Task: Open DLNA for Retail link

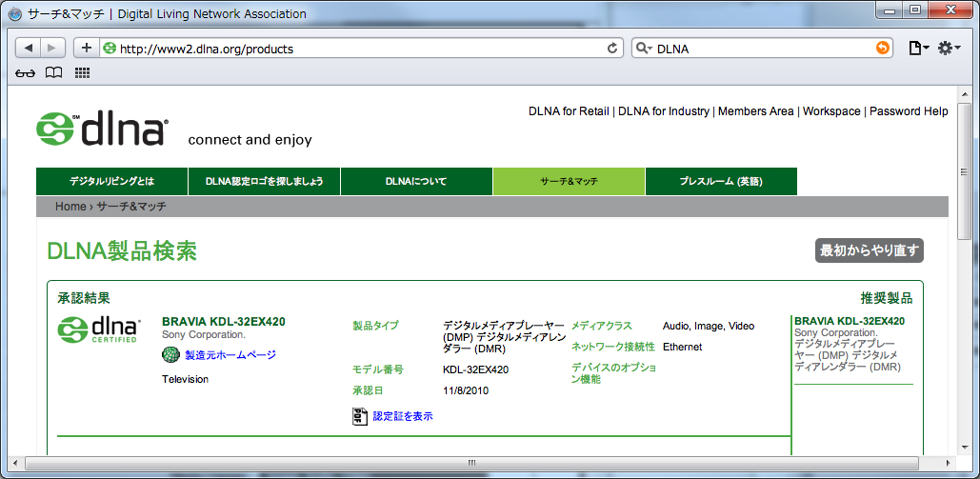Action: coord(569,111)
